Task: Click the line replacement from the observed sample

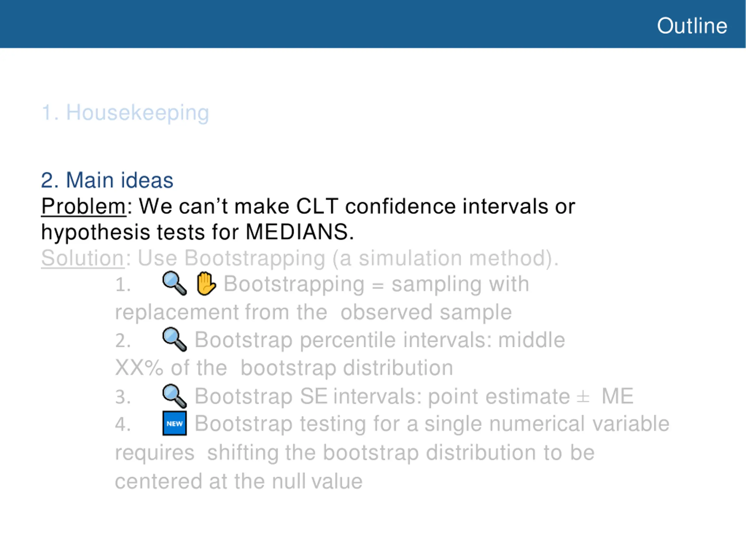Action: pos(313,312)
